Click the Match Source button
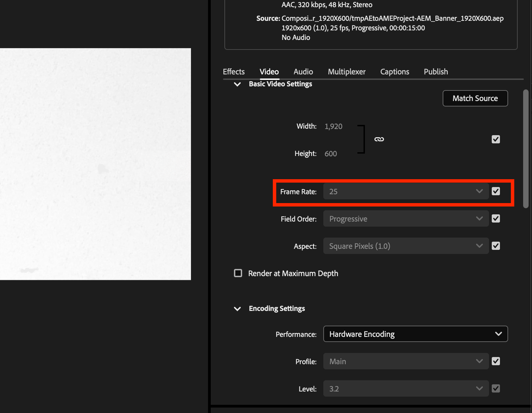The height and width of the screenshot is (413, 532). tap(475, 98)
